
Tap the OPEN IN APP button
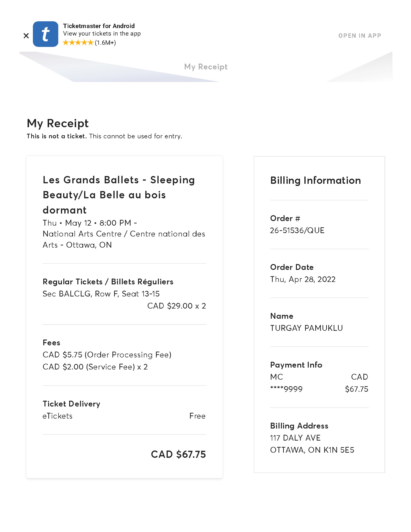pyautogui.click(x=359, y=36)
